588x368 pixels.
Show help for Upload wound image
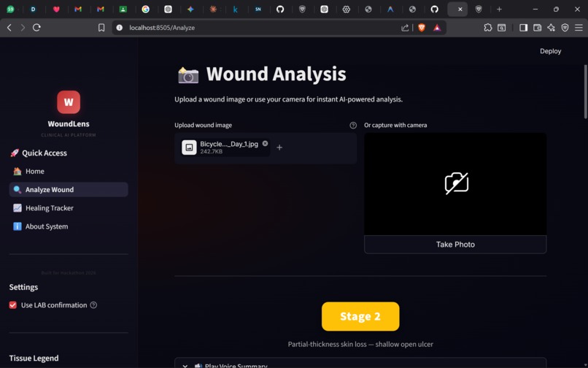(x=353, y=126)
